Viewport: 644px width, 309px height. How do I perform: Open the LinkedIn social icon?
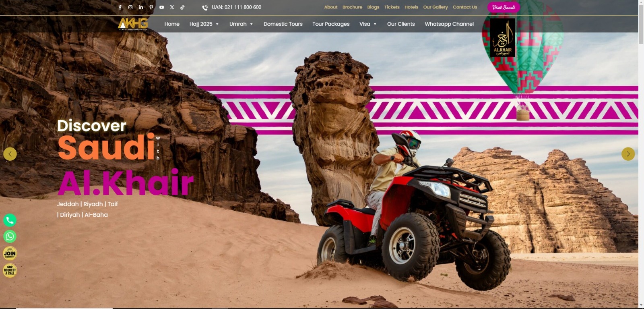(x=141, y=7)
